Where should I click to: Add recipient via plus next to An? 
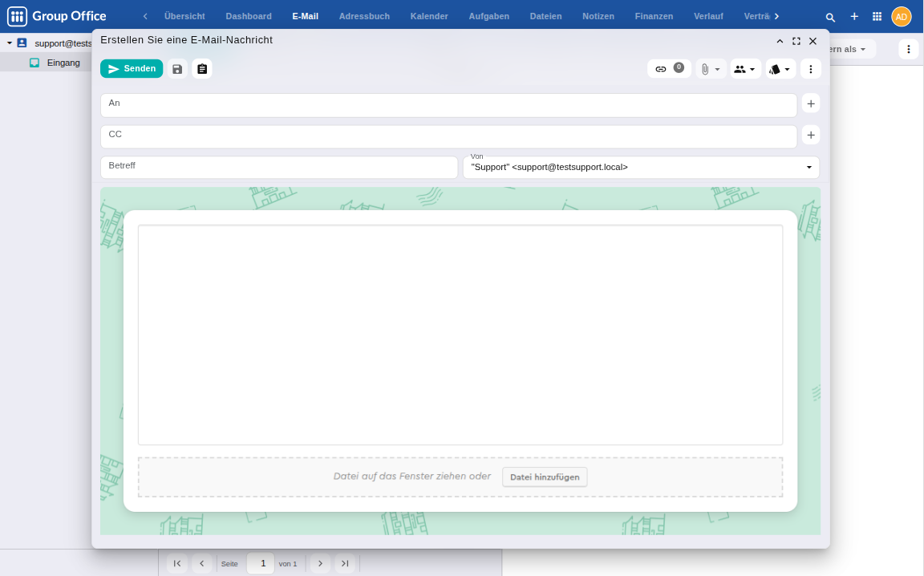tap(811, 103)
